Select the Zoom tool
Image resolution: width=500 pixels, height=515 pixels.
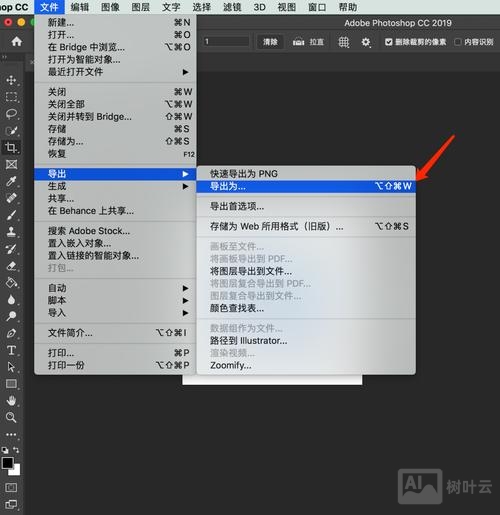click(11, 417)
